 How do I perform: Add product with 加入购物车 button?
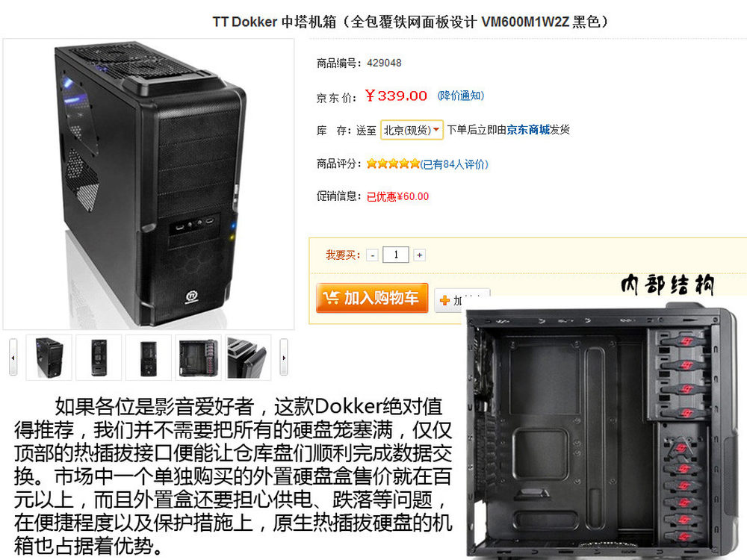[x=372, y=298]
